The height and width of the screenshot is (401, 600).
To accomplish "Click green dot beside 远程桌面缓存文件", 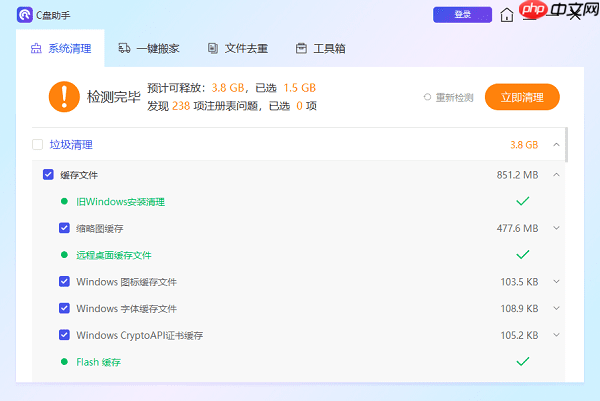I will 64,255.
